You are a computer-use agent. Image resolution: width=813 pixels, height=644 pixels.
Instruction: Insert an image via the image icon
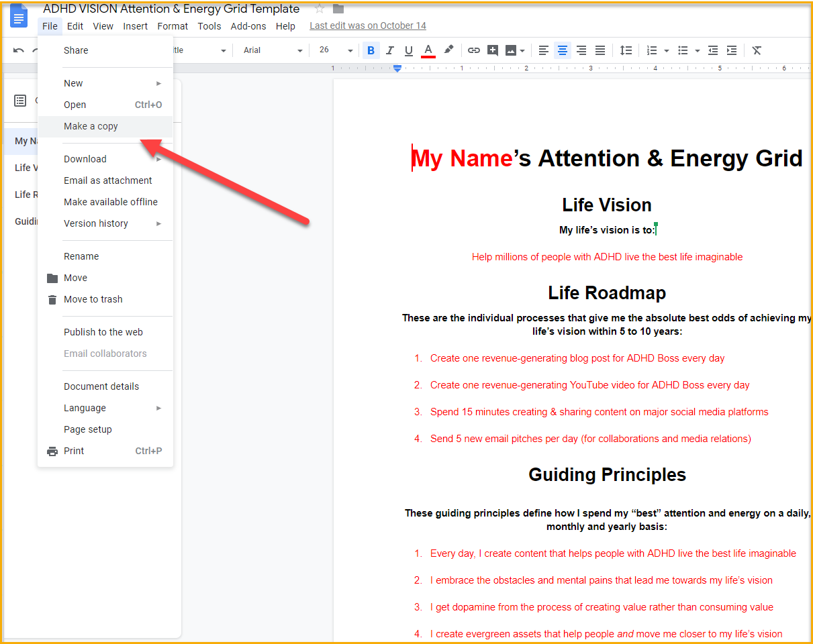pyautogui.click(x=512, y=50)
